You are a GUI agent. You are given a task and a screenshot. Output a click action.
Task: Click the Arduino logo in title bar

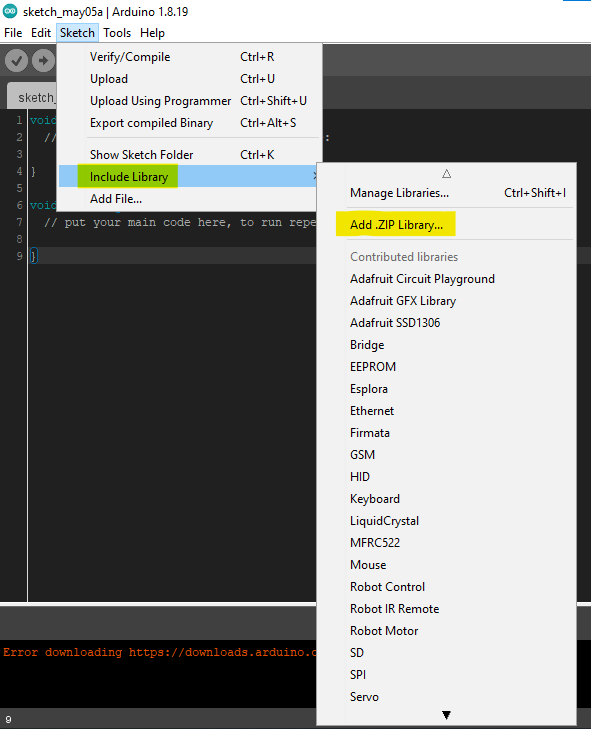(x=10, y=12)
